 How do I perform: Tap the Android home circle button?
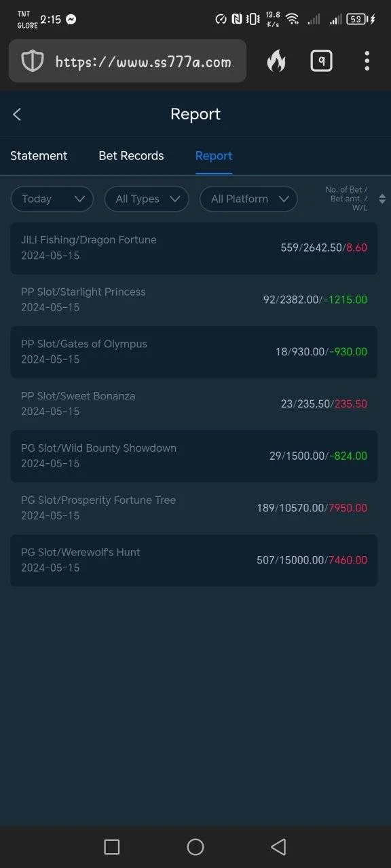pos(195,846)
